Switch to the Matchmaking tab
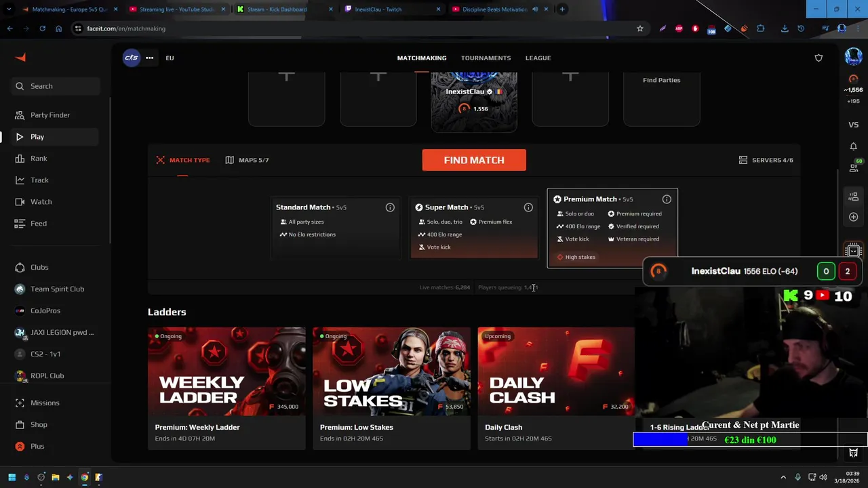The image size is (868, 488). (422, 58)
